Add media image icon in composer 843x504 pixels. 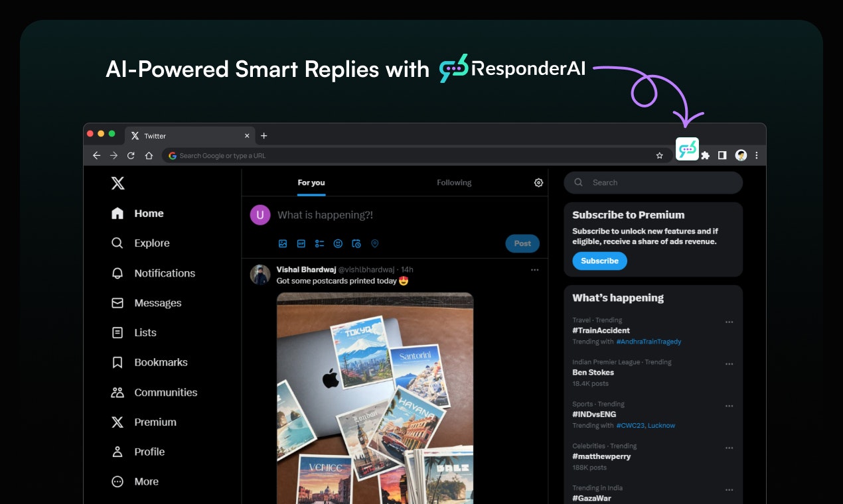pyautogui.click(x=283, y=244)
